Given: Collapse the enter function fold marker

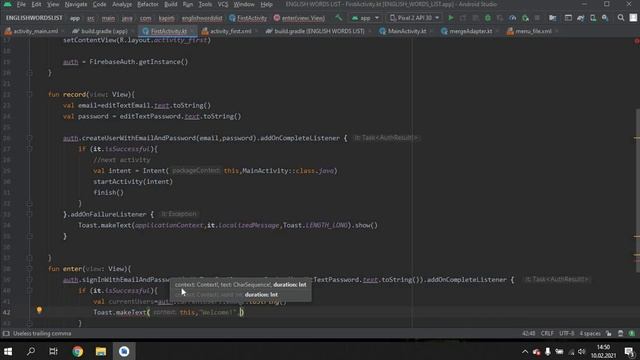Looking at the screenshot, I should point(29,269).
